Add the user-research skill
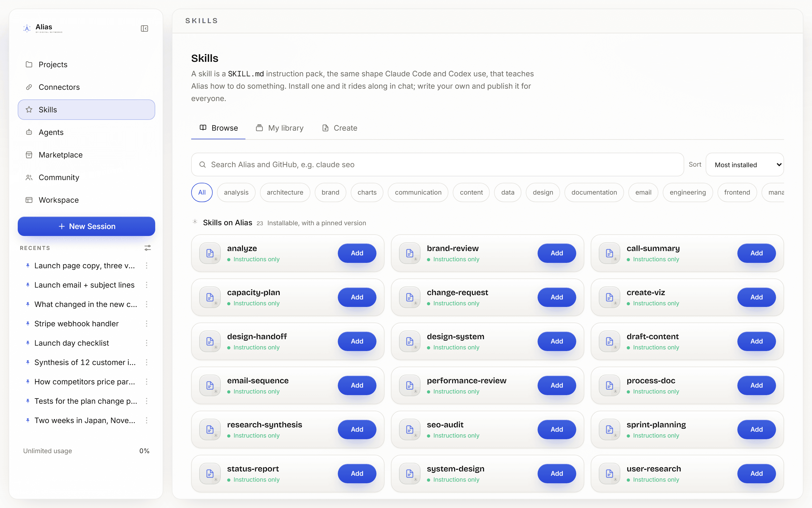This screenshot has width=812, height=508. coord(756,474)
